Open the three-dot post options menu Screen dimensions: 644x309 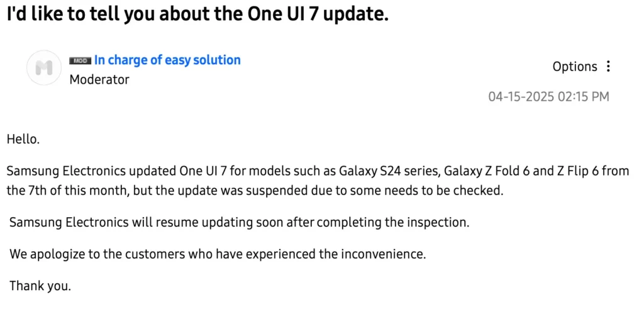pos(608,67)
